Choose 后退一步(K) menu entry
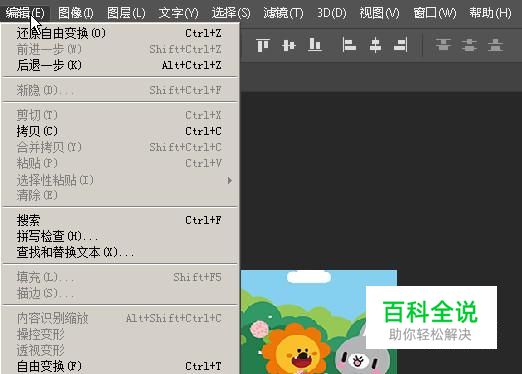 [x=120, y=65]
